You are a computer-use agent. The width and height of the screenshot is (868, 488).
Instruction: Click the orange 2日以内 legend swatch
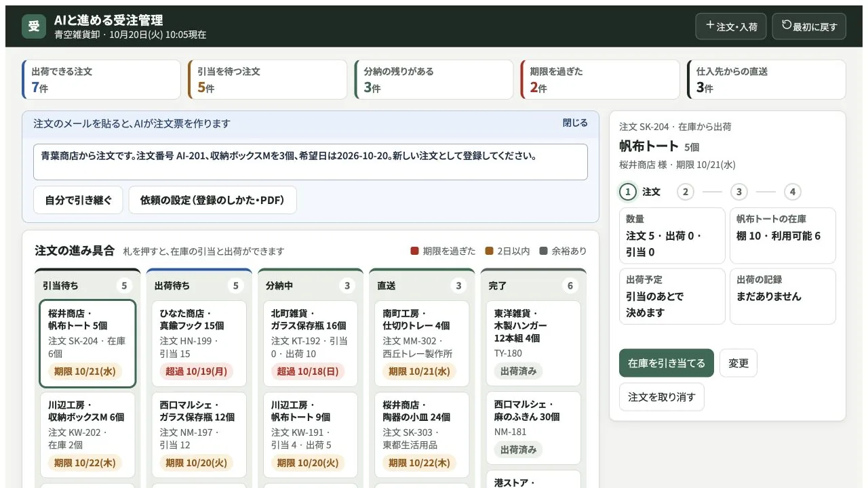coord(489,251)
